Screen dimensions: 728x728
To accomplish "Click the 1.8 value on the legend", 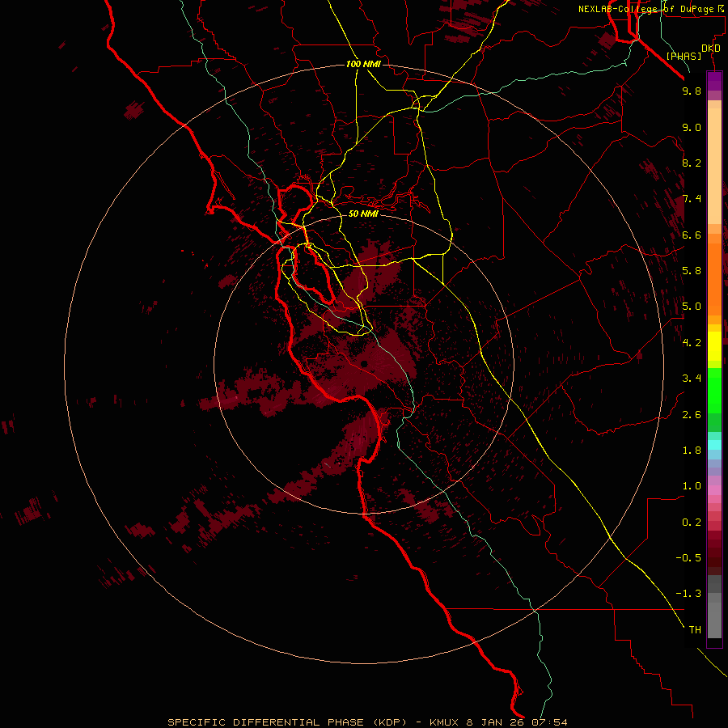I will (692, 451).
